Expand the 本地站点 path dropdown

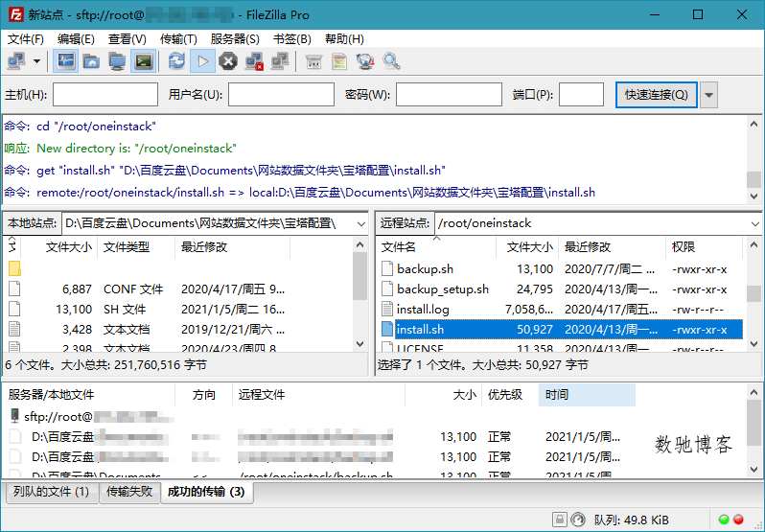point(361,223)
